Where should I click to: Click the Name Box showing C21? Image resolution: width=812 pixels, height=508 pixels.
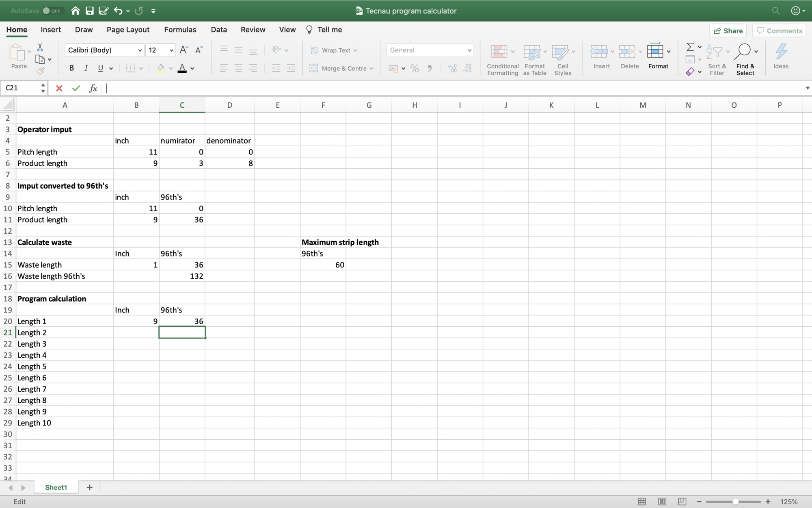coord(20,88)
